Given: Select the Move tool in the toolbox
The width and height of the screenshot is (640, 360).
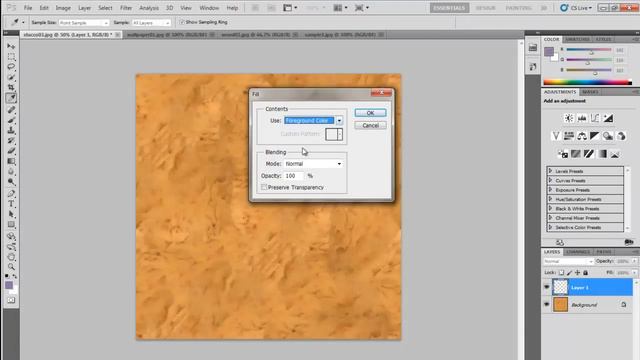Looking at the screenshot, I should click(11, 46).
